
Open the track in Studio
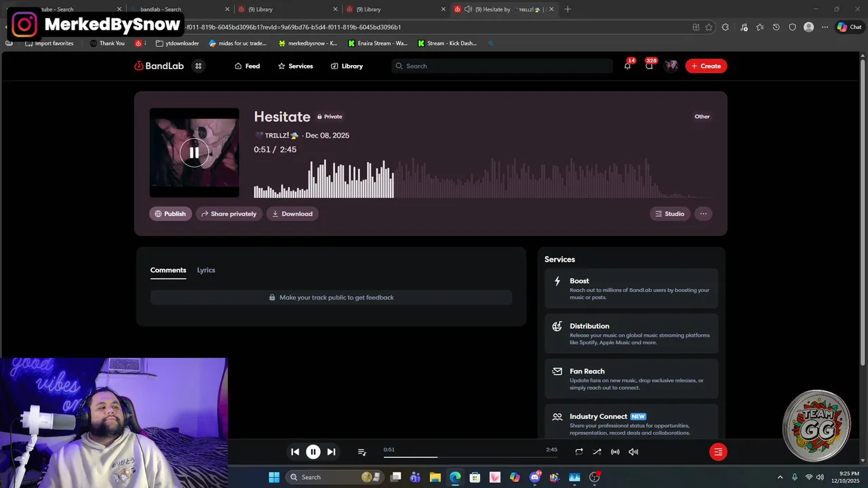(670, 213)
